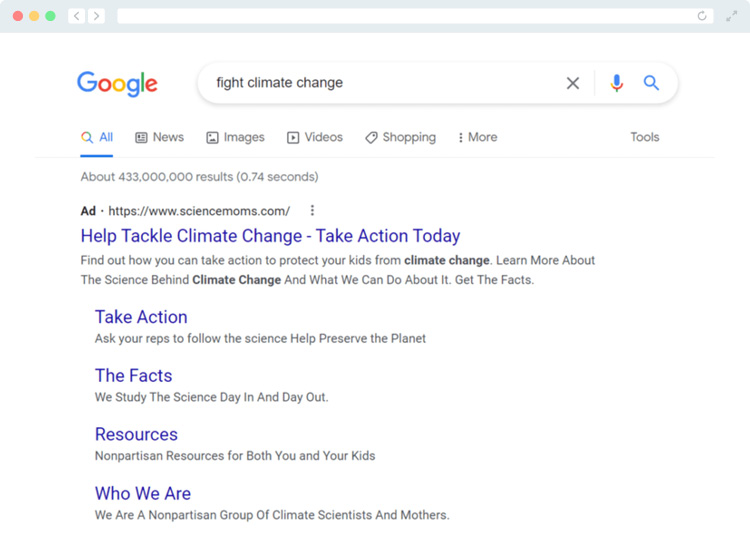Focus the Google search input field
This screenshot has height=555, width=750.
[383, 83]
